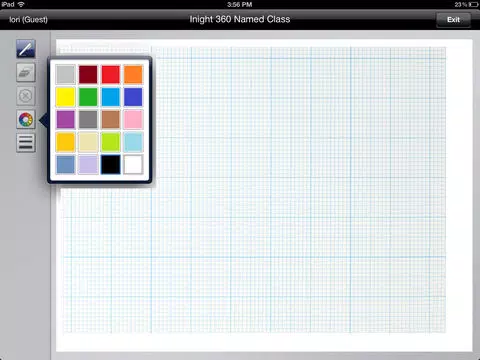Pick the green color swatch
The width and height of the screenshot is (480, 360).
(x=88, y=97)
